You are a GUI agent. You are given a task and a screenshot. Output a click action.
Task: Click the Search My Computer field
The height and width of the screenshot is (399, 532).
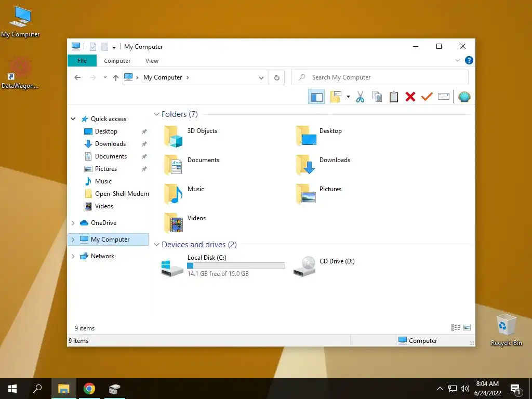tap(380, 77)
